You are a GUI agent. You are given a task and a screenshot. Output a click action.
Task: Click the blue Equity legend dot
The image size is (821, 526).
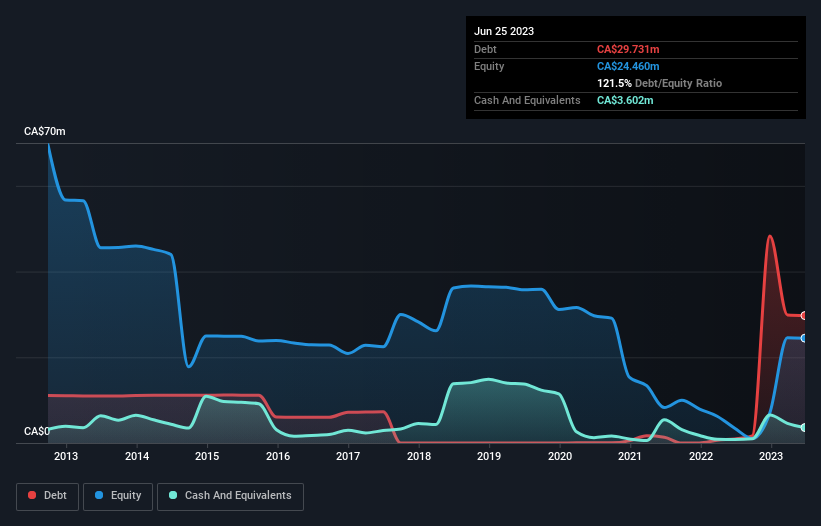coord(99,495)
